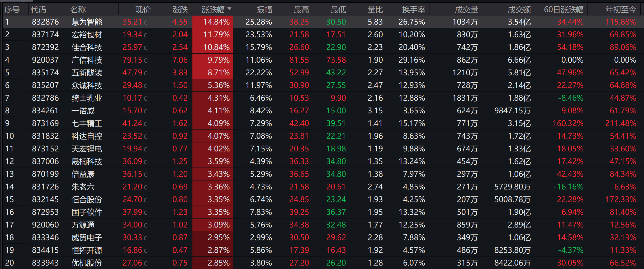This screenshot has height=269, width=644.
Task: Click the 15.00 low price cell
Action: point(336,111)
